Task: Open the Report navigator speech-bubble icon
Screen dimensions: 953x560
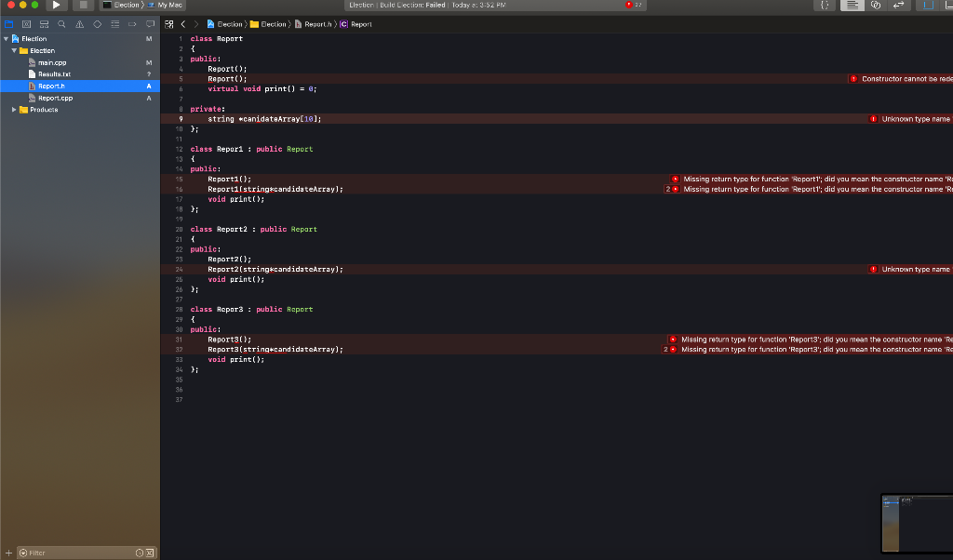Action: 150,24
